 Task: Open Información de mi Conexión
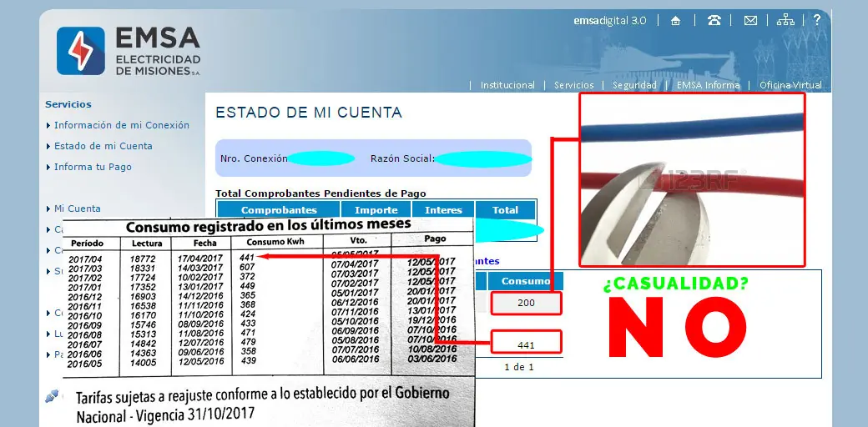[122, 125]
